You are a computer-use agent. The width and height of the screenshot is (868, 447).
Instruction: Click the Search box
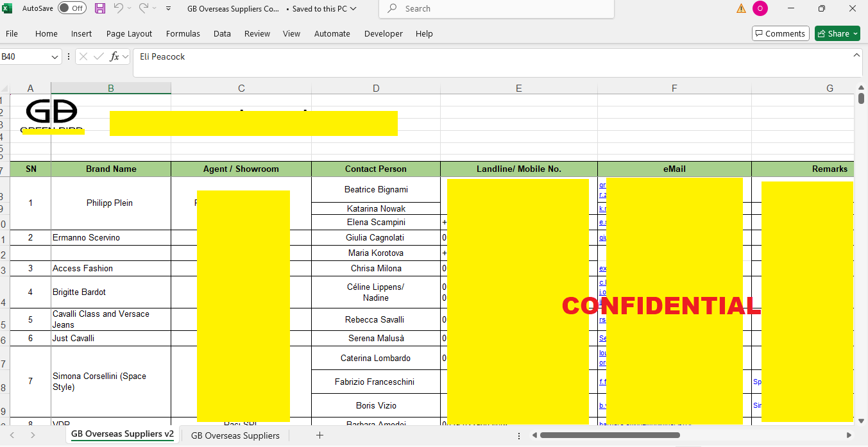click(497, 8)
